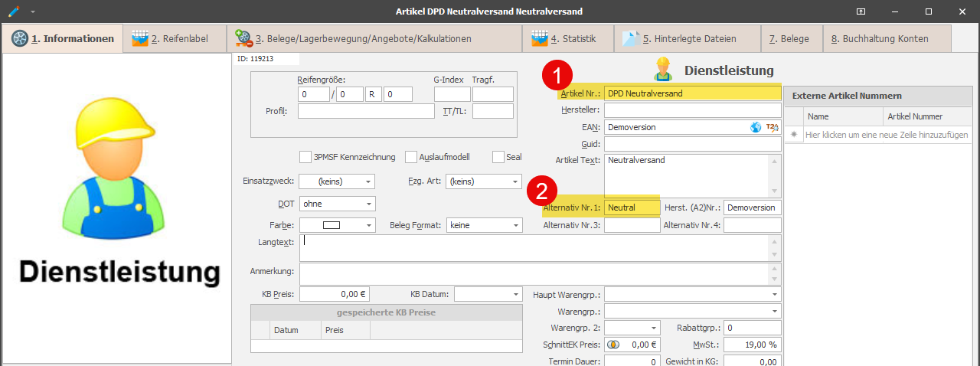Image resolution: width=980 pixels, height=366 pixels.
Task: Click the Name column header in Externe Artikel Nummern
Action: [844, 116]
